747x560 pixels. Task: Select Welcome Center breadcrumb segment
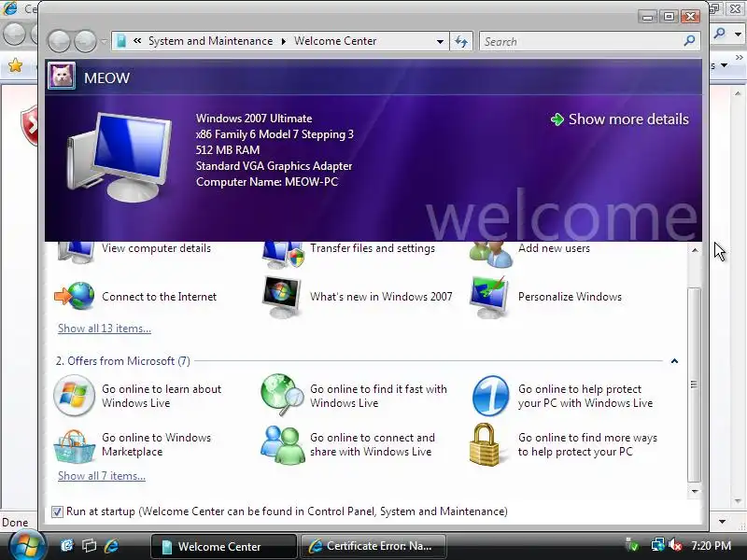click(x=335, y=41)
